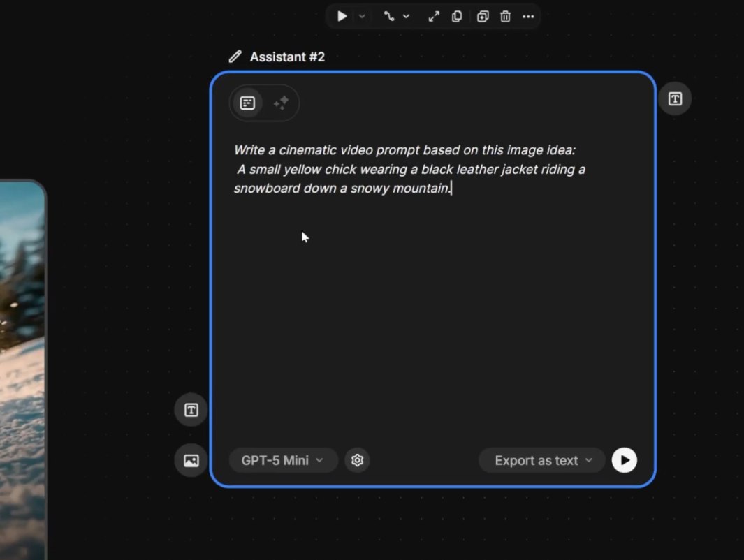Run this assistant with the circular play button
This screenshot has width=744, height=560.
(624, 460)
